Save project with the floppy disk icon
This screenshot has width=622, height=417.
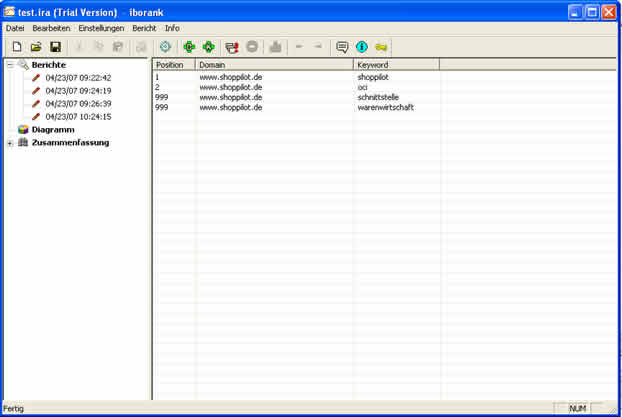click(x=56, y=47)
